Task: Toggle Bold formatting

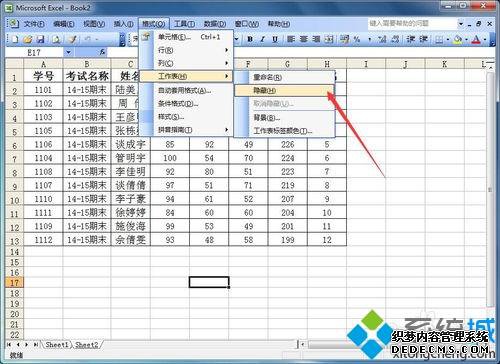Action: pos(250,39)
